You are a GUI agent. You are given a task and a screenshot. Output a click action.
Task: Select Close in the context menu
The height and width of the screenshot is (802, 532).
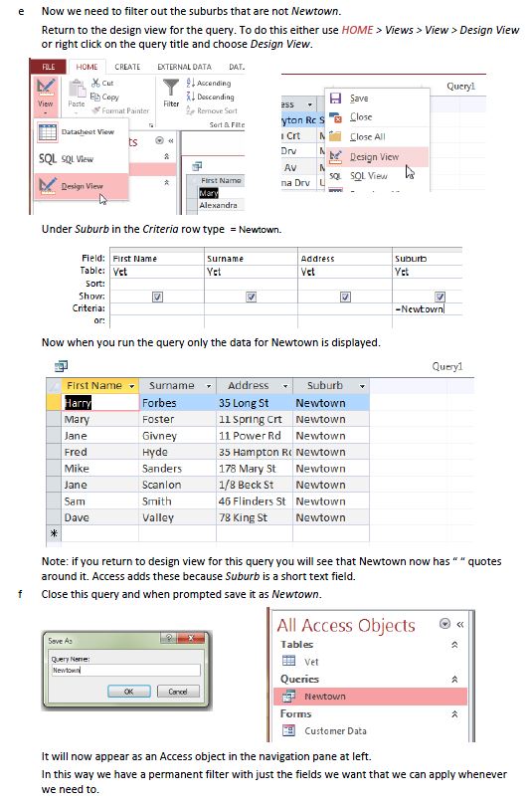coord(377,117)
